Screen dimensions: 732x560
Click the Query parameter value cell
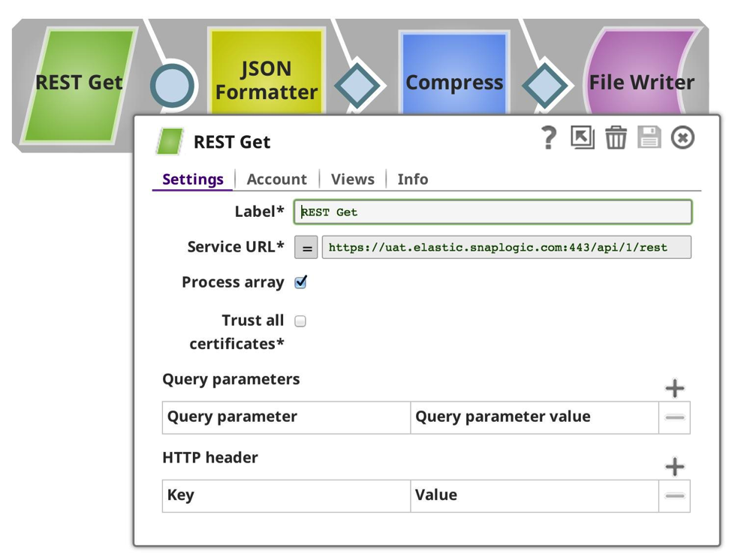pyautogui.click(x=535, y=417)
